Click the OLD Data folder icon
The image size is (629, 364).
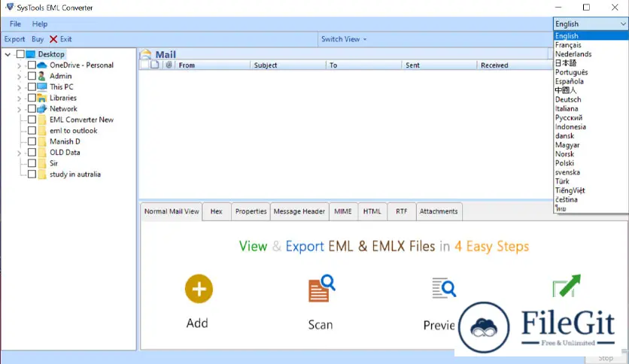42,153
